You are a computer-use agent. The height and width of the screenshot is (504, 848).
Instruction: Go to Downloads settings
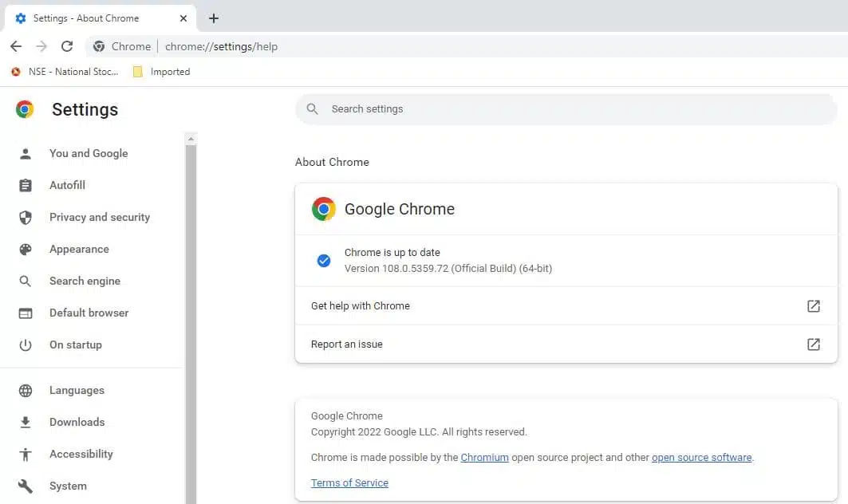[x=77, y=423]
